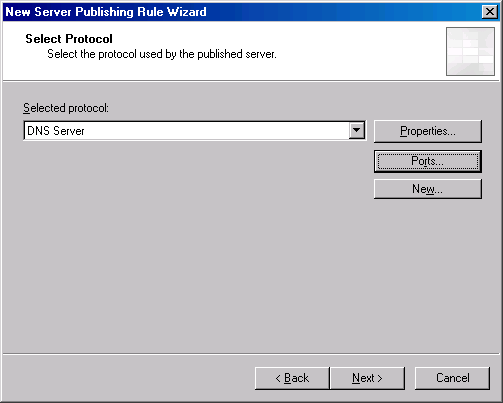Open protocol Properties dialog
The image size is (503, 403).
[x=428, y=131]
